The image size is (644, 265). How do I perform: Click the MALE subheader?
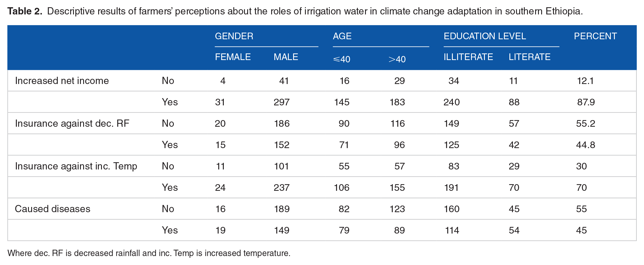coord(286,57)
